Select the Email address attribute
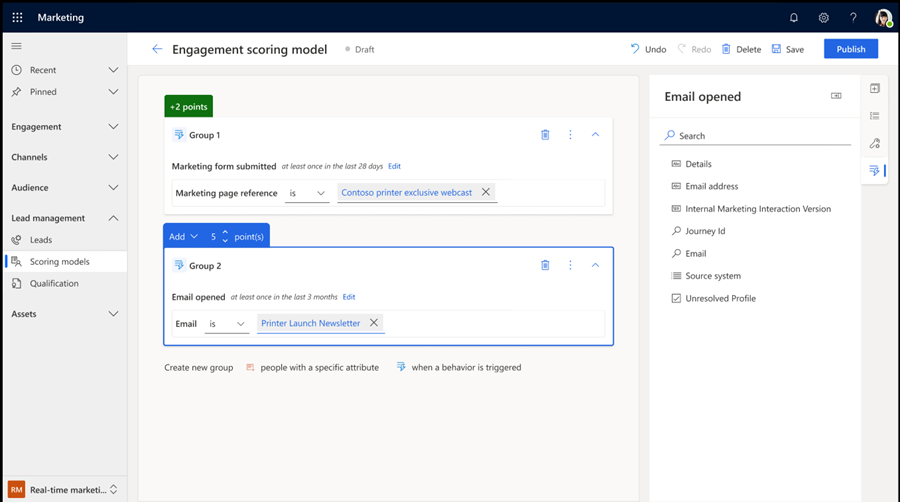The image size is (900, 502). [705, 186]
